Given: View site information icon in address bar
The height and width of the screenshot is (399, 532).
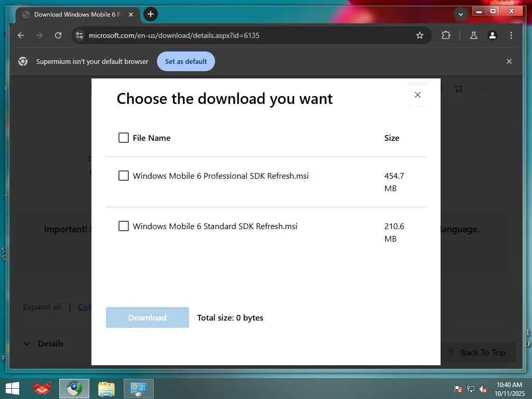Looking at the screenshot, I should 79,35.
